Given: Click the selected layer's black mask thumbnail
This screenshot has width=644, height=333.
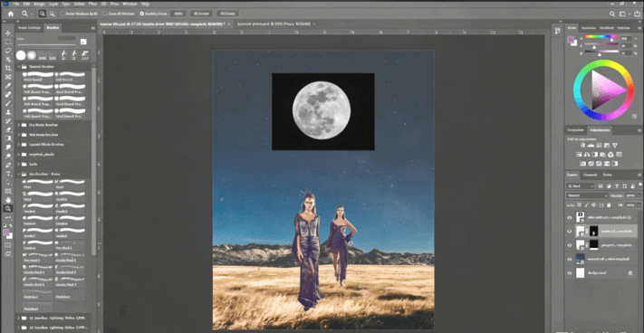Looking at the screenshot, I should [x=594, y=232].
